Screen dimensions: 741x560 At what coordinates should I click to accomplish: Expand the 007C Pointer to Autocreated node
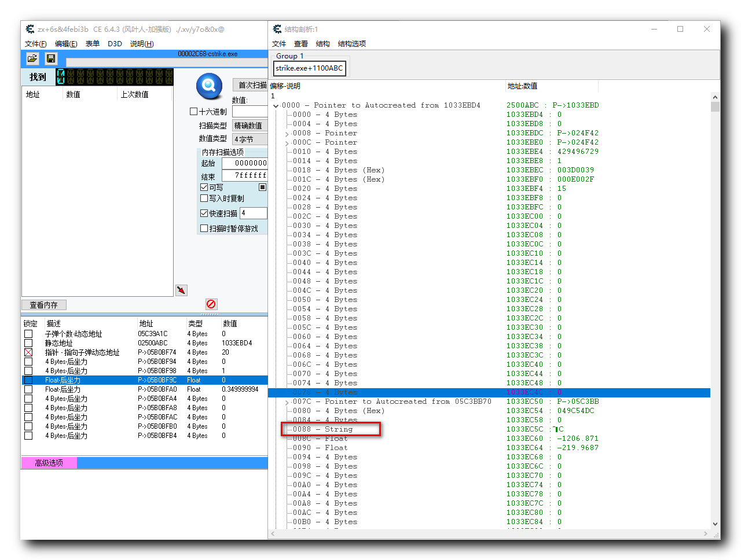point(287,402)
